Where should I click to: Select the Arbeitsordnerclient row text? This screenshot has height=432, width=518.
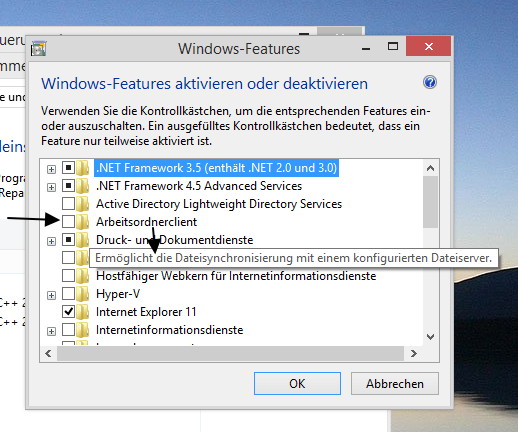146,222
